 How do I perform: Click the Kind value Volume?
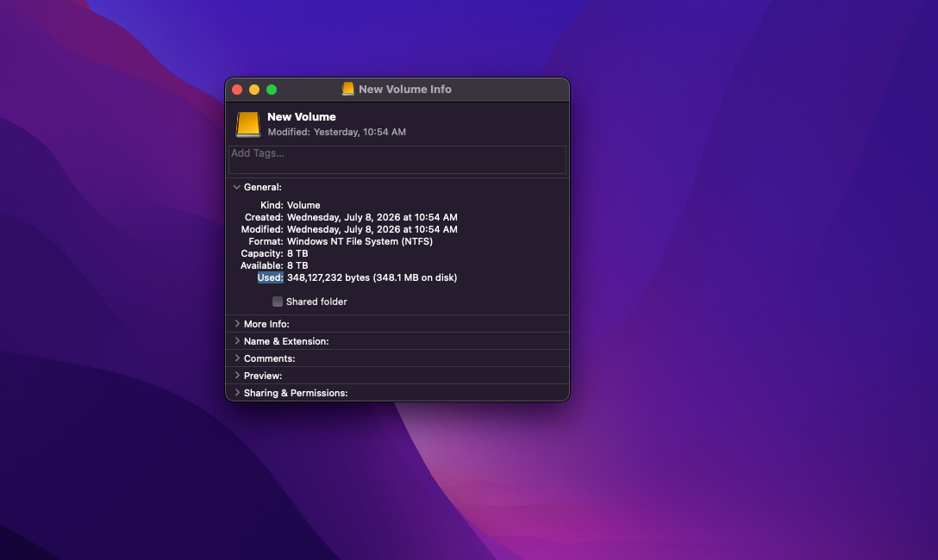click(303, 205)
